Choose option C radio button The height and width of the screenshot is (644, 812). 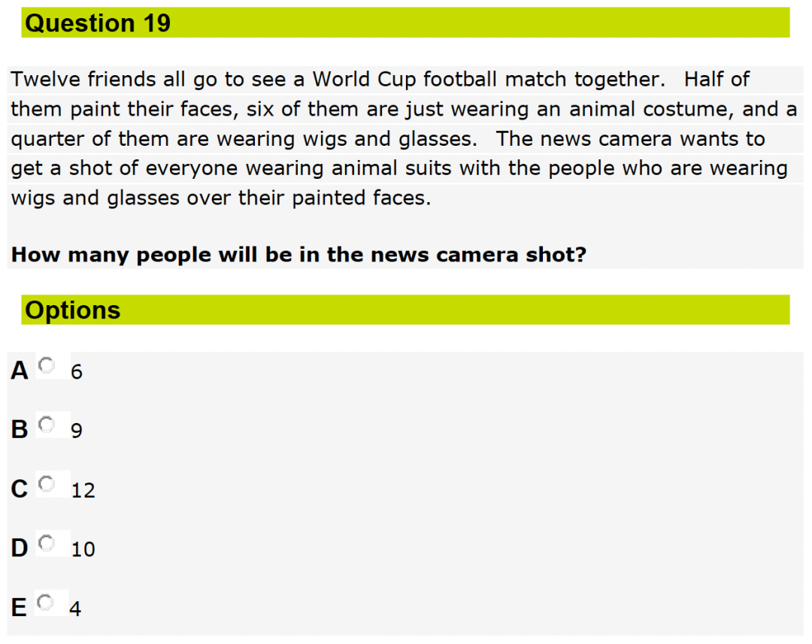pyautogui.click(x=47, y=484)
